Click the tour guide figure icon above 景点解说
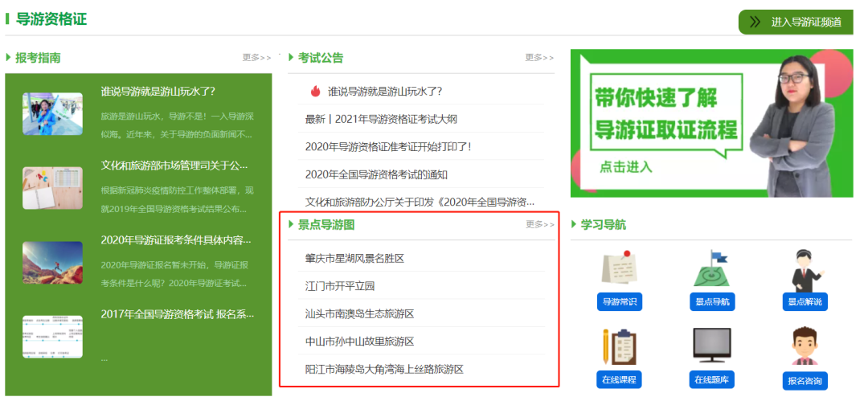This screenshot has height=401, width=868. point(807,269)
